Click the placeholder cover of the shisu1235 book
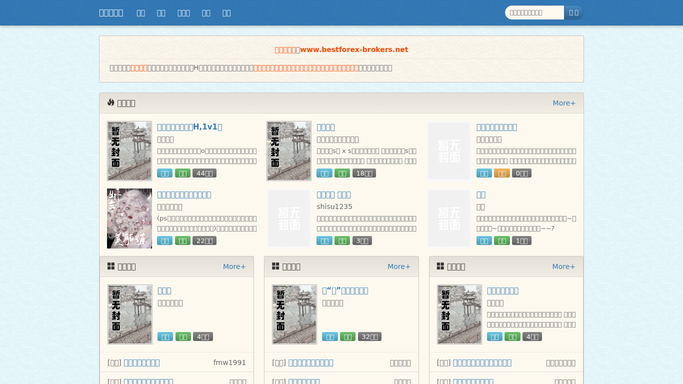The width and height of the screenshot is (683, 384). coord(289,219)
